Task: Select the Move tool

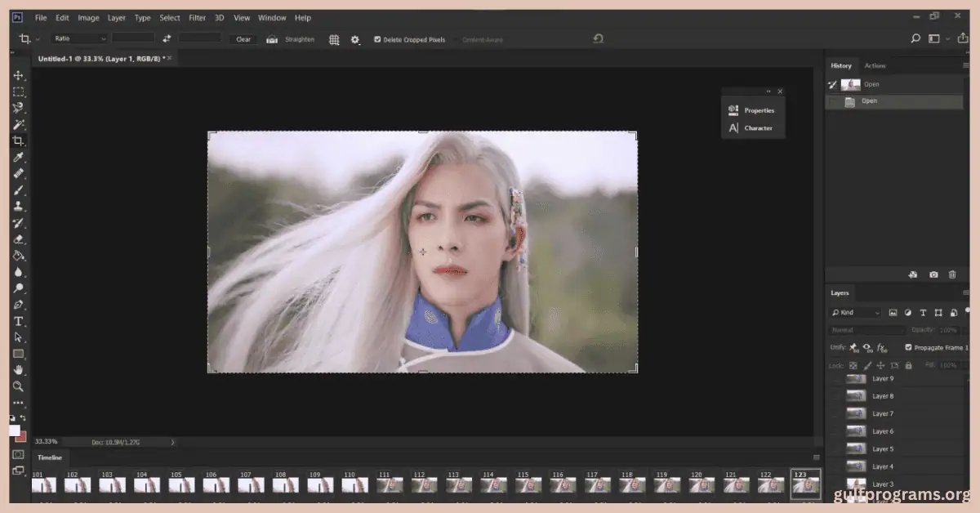Action: (19, 75)
